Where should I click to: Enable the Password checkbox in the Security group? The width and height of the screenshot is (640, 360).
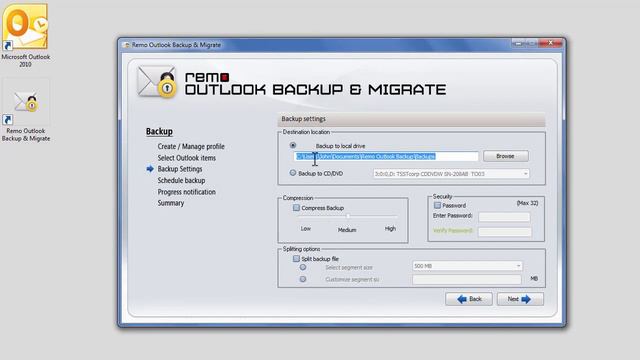[x=438, y=205]
